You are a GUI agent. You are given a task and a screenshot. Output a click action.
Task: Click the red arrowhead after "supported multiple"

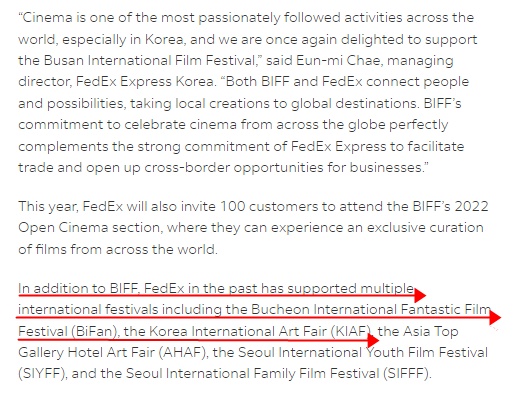pos(419,295)
